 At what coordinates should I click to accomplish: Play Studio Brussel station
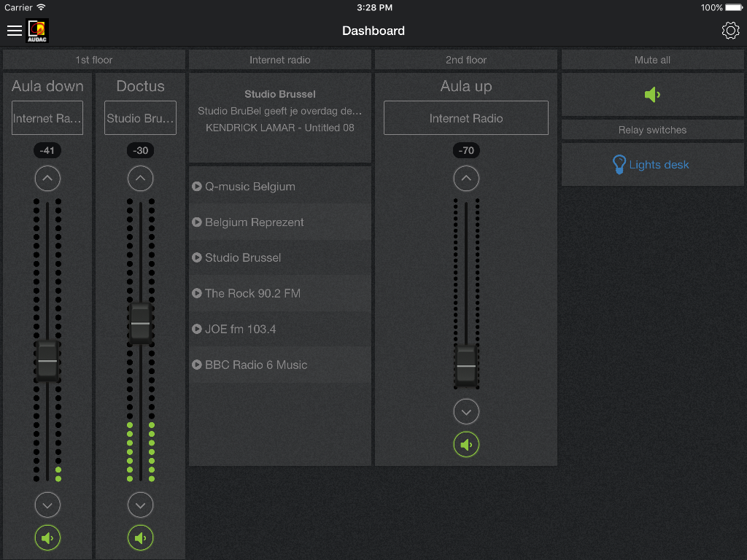(x=280, y=257)
